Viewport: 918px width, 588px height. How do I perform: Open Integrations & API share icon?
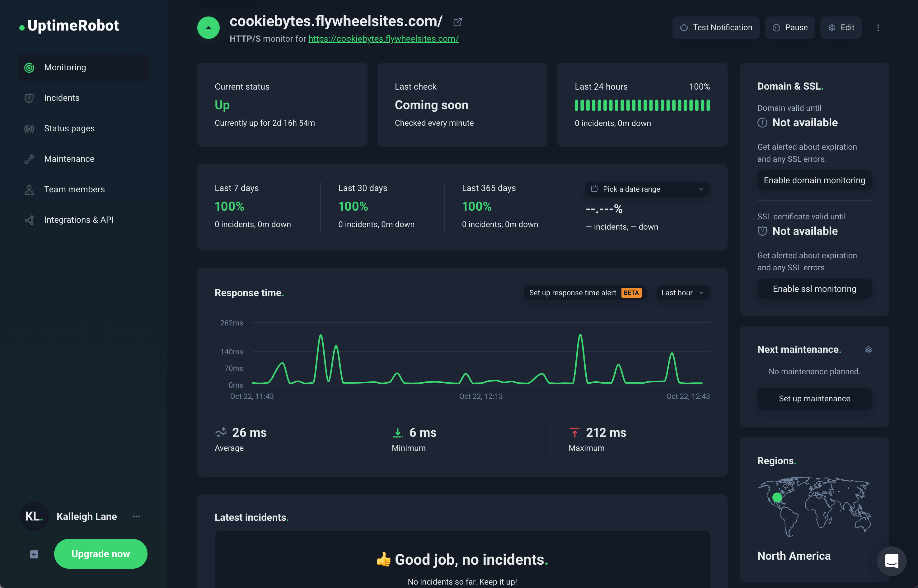point(29,220)
